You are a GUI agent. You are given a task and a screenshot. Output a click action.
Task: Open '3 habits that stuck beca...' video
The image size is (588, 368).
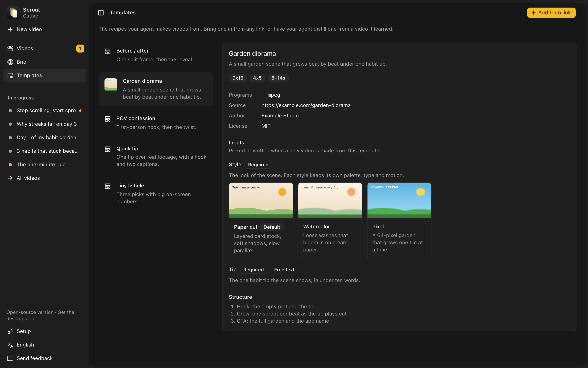click(x=44, y=151)
